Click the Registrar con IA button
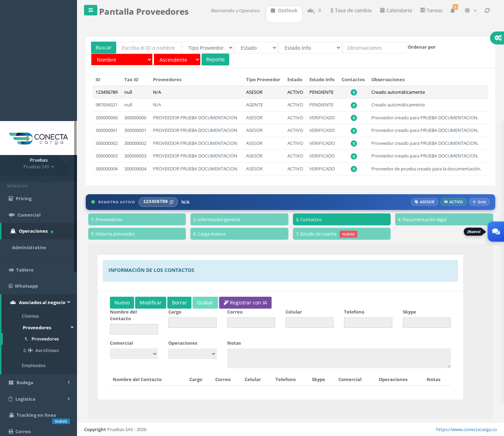The width and height of the screenshot is (504, 436). click(x=245, y=303)
